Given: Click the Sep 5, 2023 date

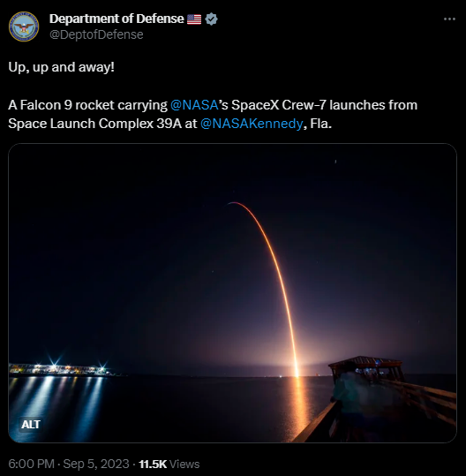Looking at the screenshot, I should pos(96,464).
